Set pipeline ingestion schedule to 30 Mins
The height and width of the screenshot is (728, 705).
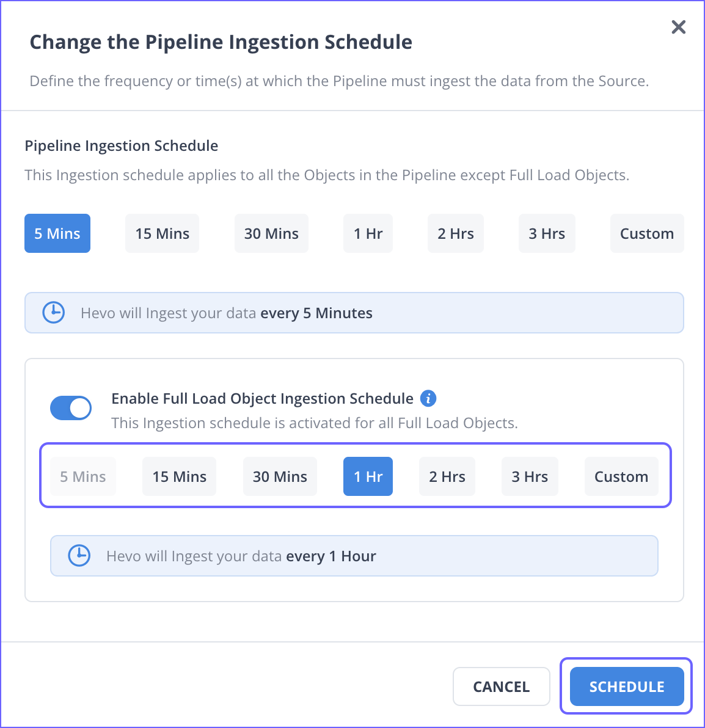point(271,233)
